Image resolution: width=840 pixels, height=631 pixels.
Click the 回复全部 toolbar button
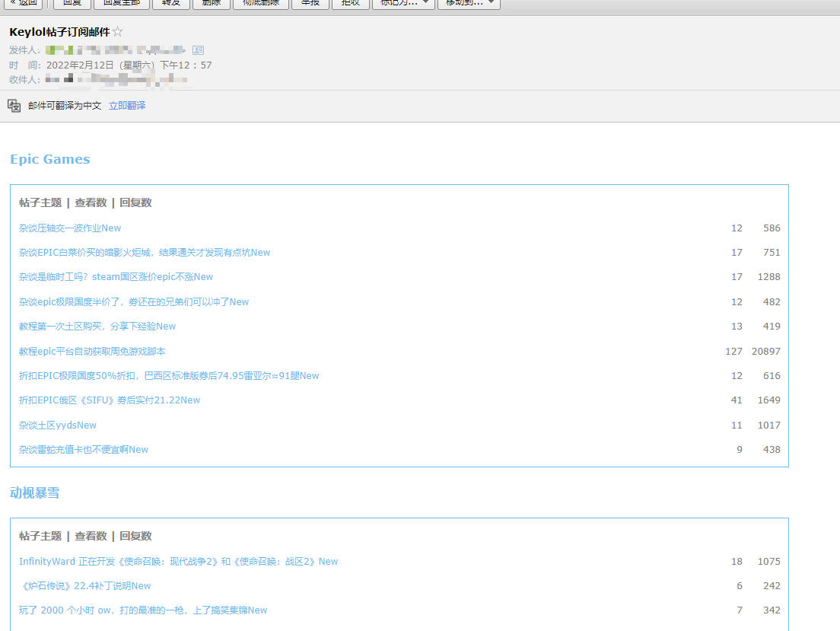[x=122, y=3]
